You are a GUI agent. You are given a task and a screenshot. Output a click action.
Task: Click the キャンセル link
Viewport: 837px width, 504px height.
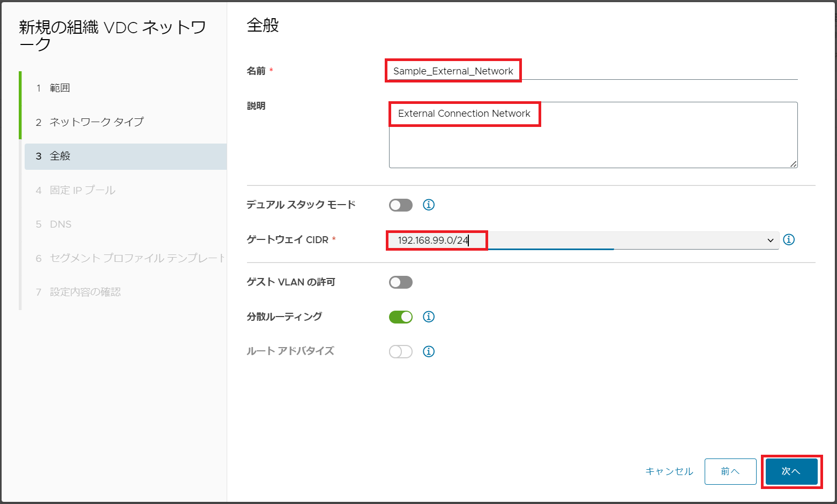(669, 471)
